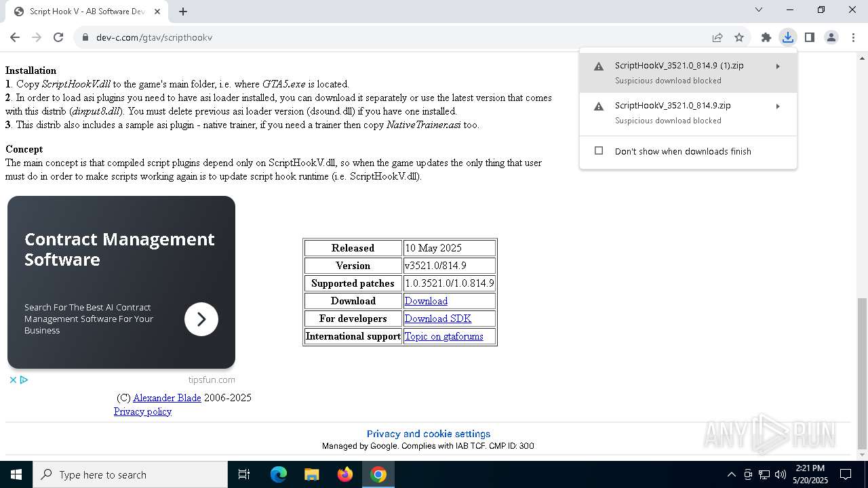
Task: Close the Script Hook V tab
Action: [x=157, y=11]
